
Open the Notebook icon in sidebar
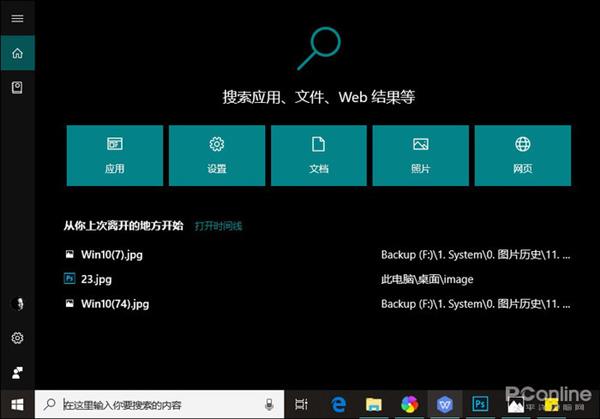pyautogui.click(x=17, y=88)
